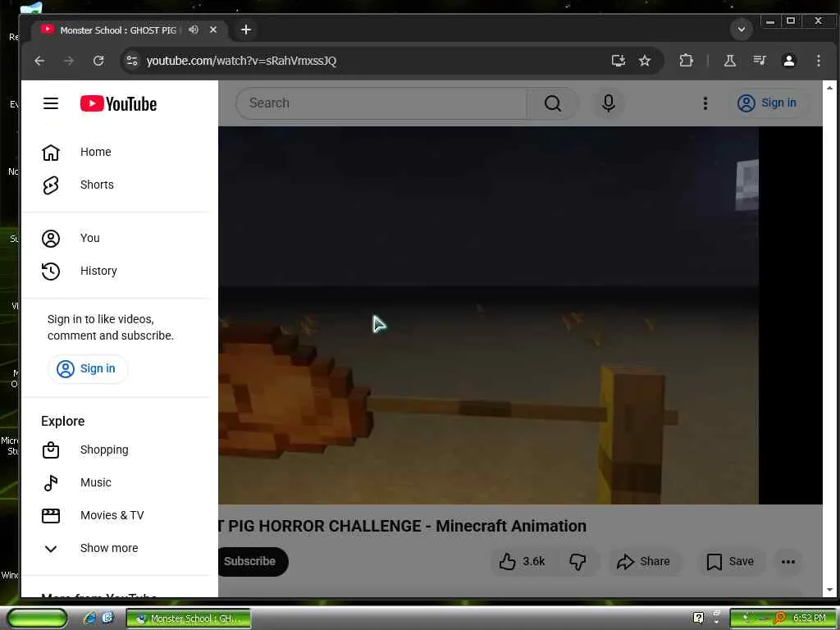
Task: Close the Monster School tab
Action: pos(213,30)
